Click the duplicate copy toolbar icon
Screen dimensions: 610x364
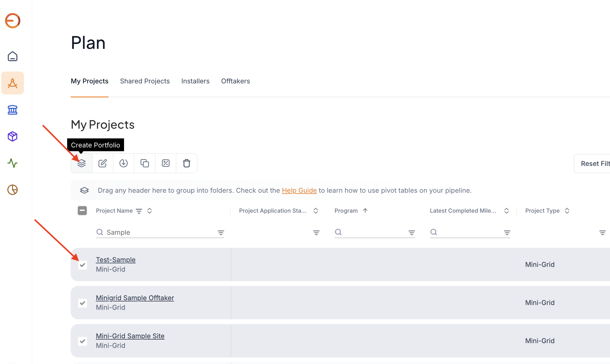(x=145, y=163)
